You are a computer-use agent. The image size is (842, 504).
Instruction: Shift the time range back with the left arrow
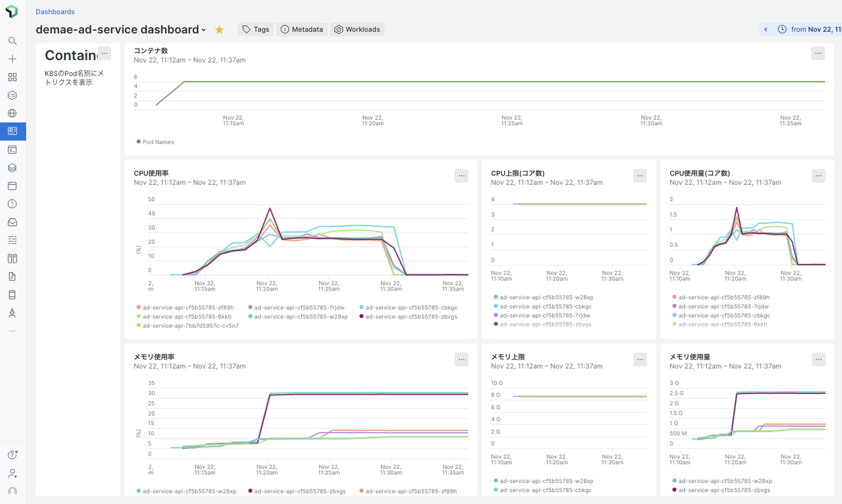tap(765, 29)
